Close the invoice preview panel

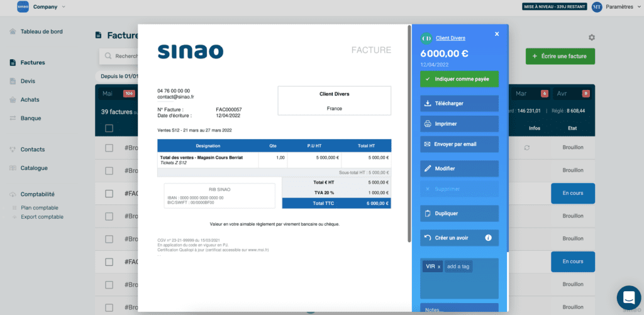tap(497, 34)
